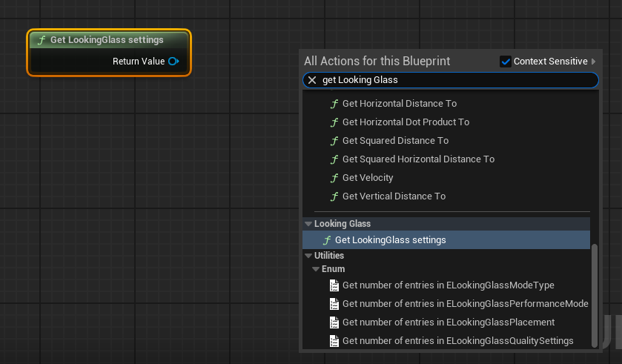622x364 pixels.
Task: Click the action search text field
Action: click(452, 80)
